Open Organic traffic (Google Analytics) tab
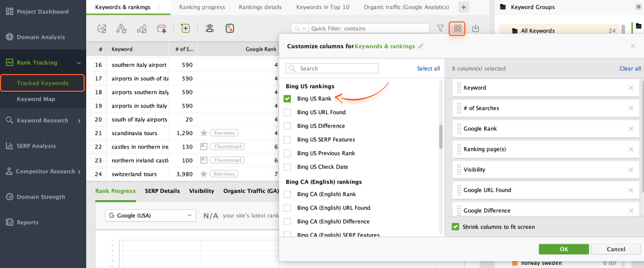 (406, 7)
